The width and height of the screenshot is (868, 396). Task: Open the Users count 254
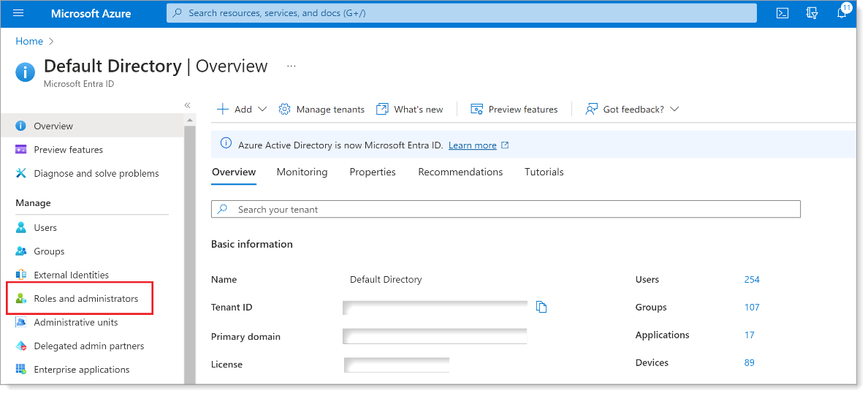(x=752, y=280)
